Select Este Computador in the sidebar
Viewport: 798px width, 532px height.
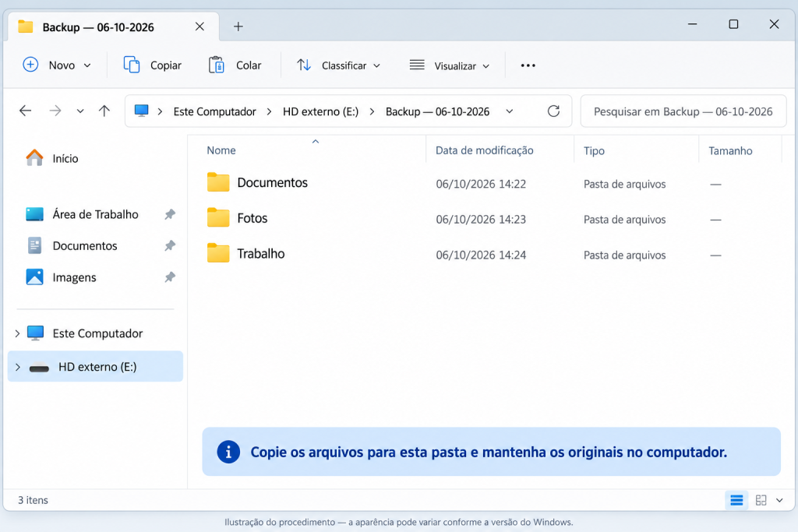click(x=95, y=333)
